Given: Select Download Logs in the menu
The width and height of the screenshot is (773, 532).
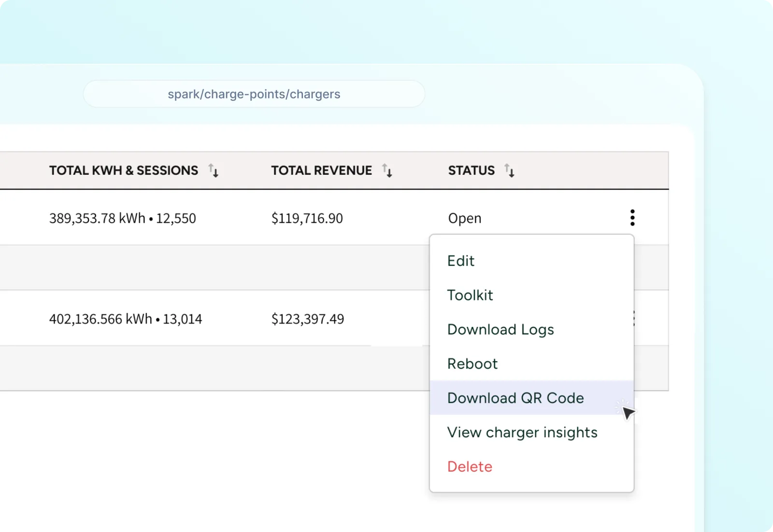Looking at the screenshot, I should pyautogui.click(x=501, y=329).
